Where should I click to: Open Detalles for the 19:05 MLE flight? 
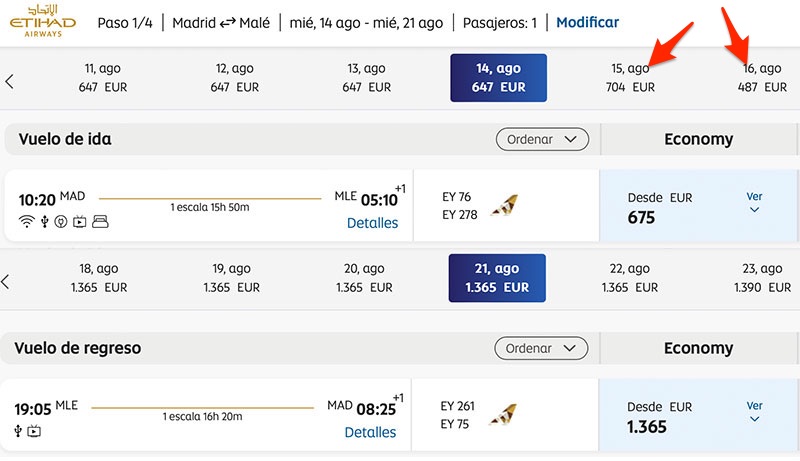pyautogui.click(x=370, y=432)
